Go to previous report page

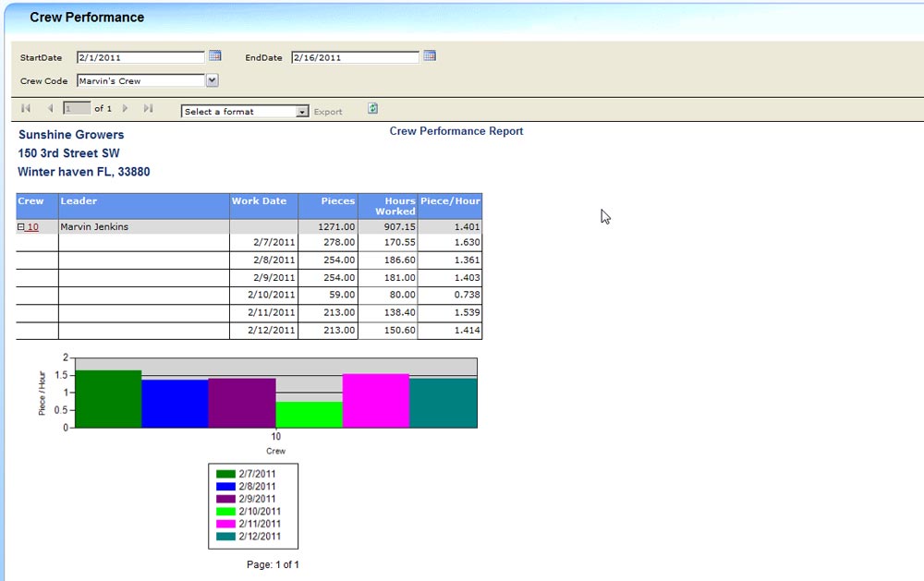51,108
